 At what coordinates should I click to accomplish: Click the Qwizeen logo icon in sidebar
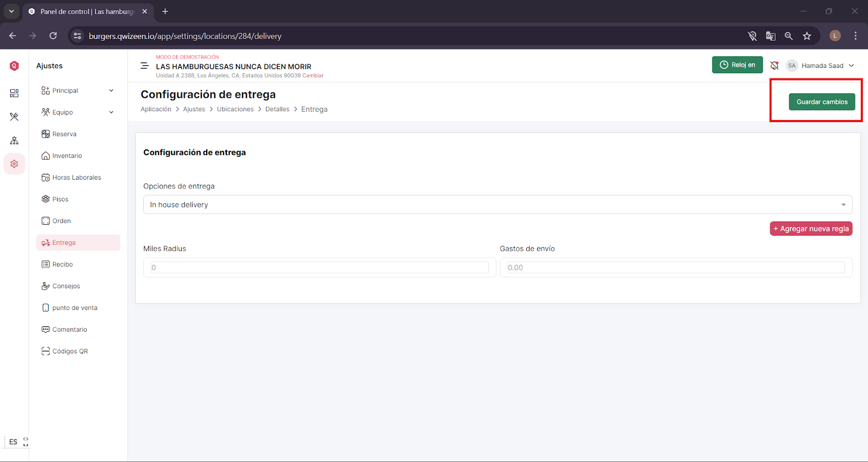coord(14,66)
